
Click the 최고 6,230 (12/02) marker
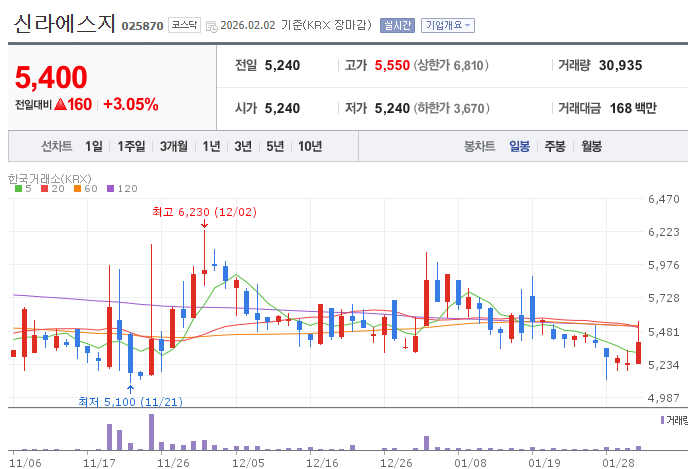click(204, 212)
